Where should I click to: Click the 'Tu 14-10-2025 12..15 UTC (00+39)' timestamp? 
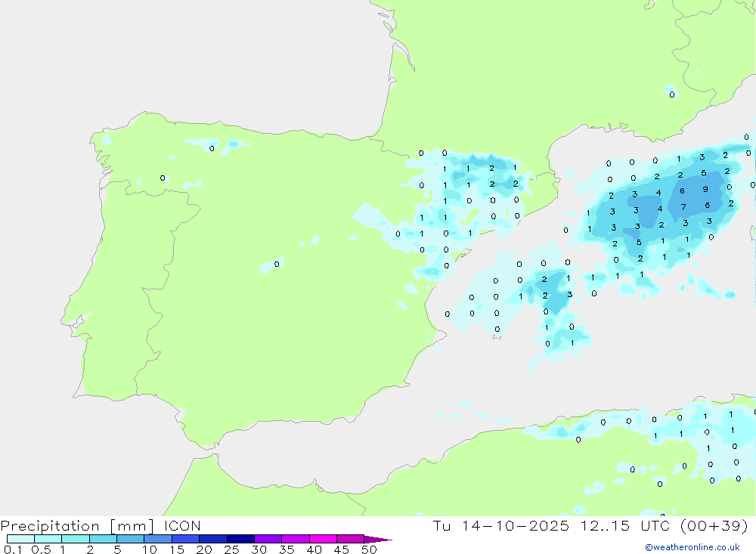pos(590,526)
